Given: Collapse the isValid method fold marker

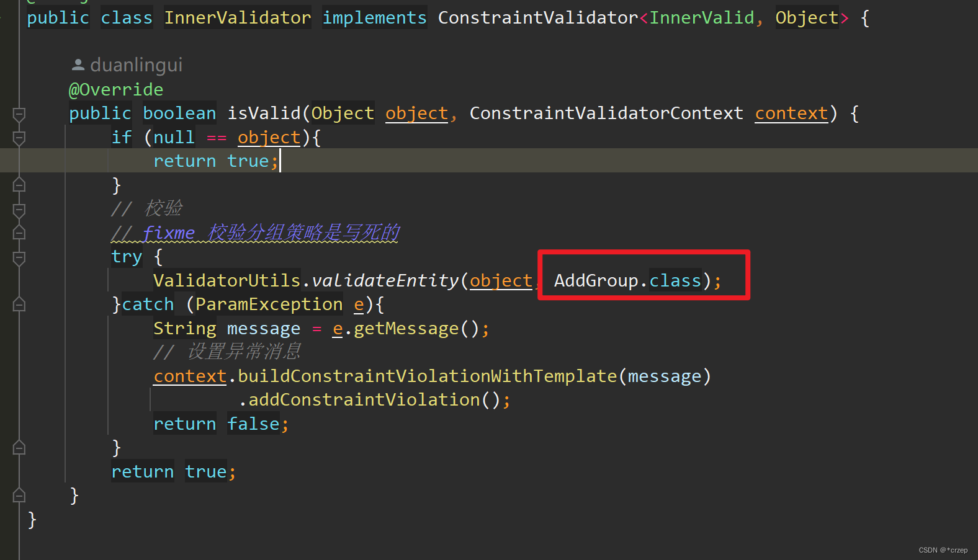Looking at the screenshot, I should [x=19, y=114].
